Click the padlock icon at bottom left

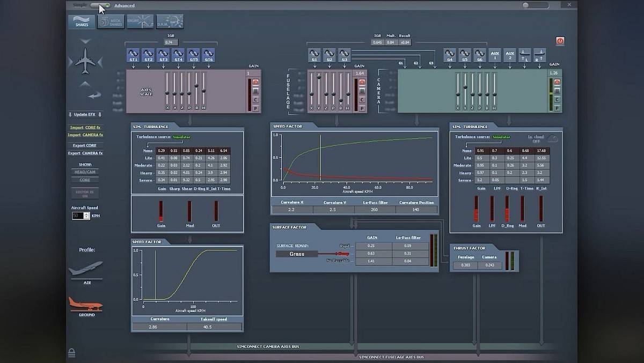pyautogui.click(x=71, y=352)
